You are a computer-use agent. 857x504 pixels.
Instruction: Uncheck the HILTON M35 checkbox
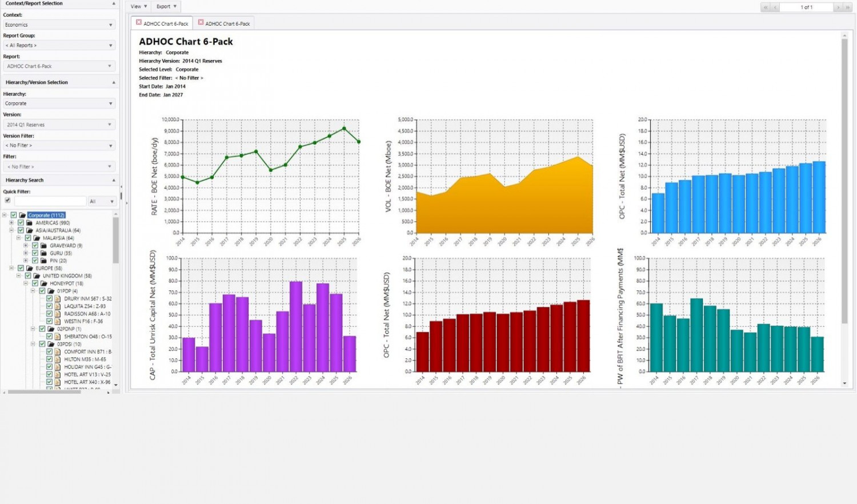pyautogui.click(x=50, y=359)
